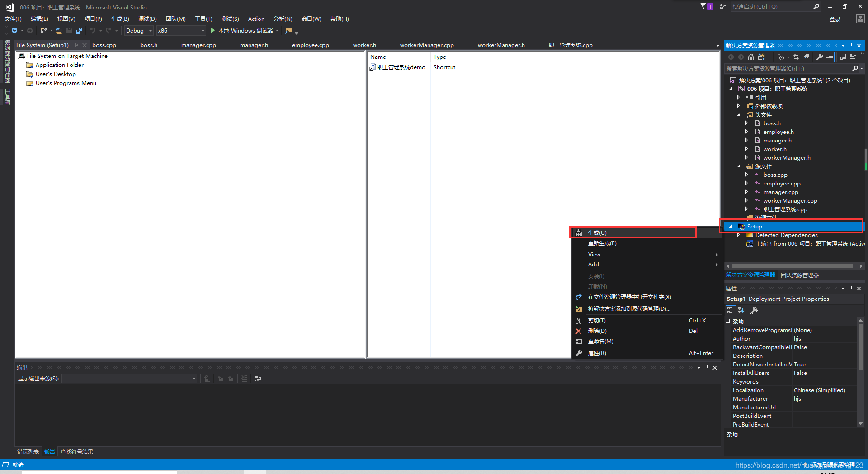Click the feedback icon beside Quick Launch

point(722,6)
